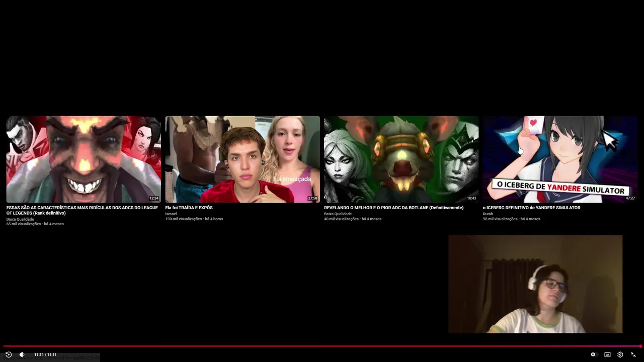The height and width of the screenshot is (362, 644).
Task: Toggle subtitles/captions button
Action: 607,354
